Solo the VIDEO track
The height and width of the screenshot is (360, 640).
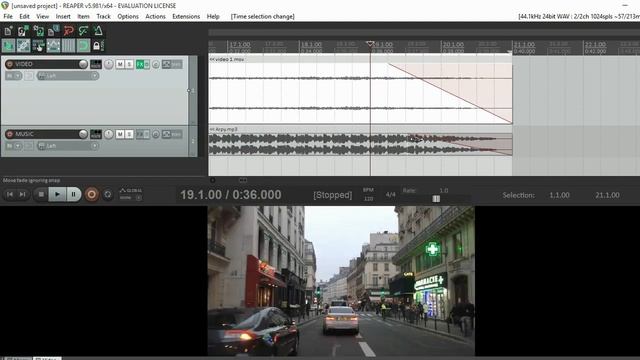(x=129, y=64)
